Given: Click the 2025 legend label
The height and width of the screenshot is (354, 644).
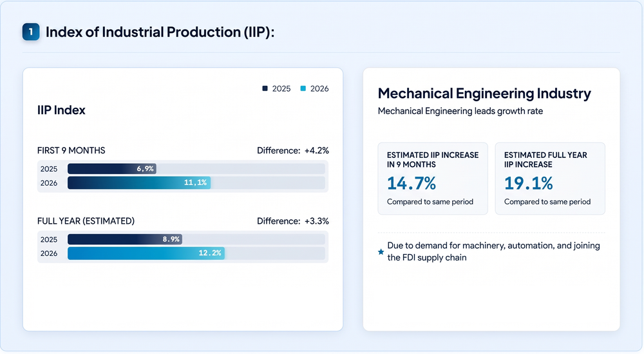Looking at the screenshot, I should point(281,89).
